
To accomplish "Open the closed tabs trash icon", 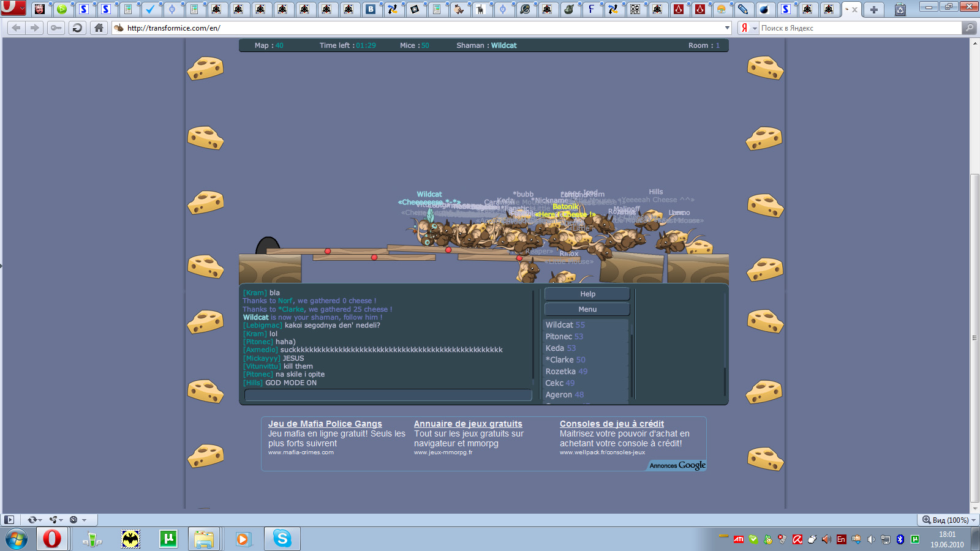I will pos(900,9).
